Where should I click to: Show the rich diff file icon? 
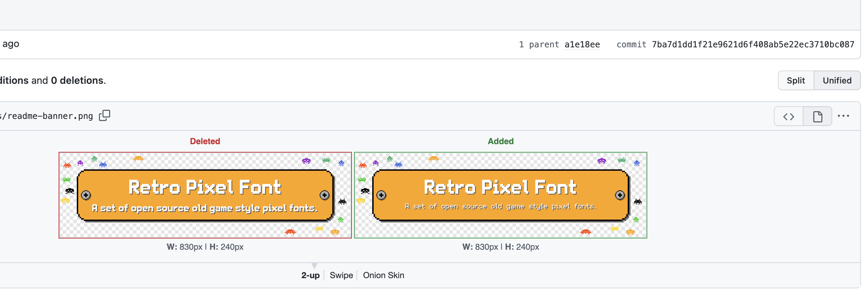817,116
